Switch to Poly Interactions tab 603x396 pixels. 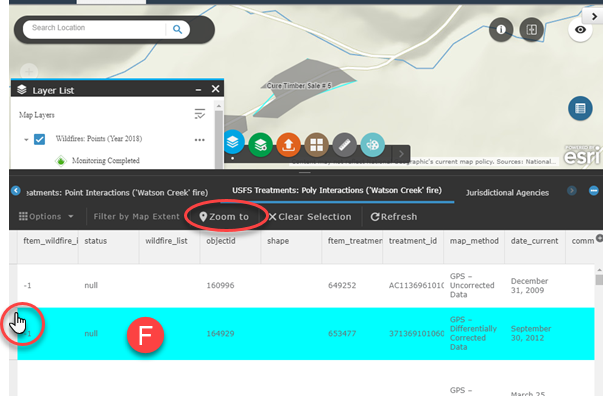point(337,191)
